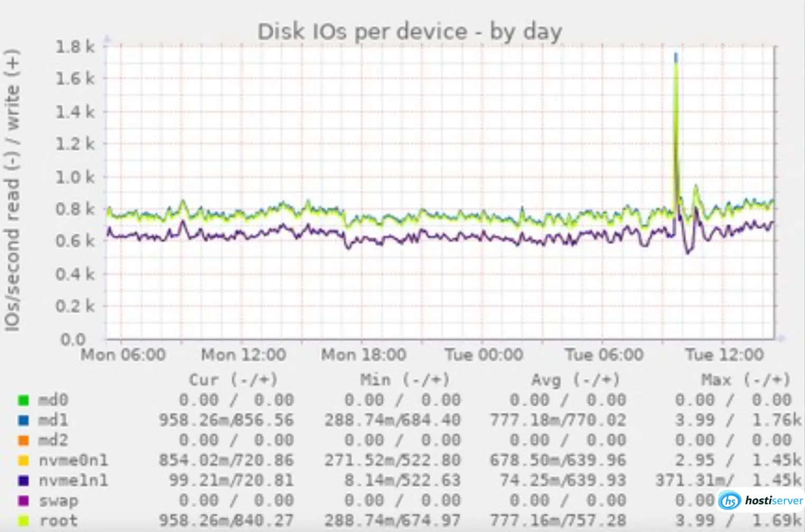Click the 'Cur (-/+)' column header
Screen dimensions: 805x532
233,379
